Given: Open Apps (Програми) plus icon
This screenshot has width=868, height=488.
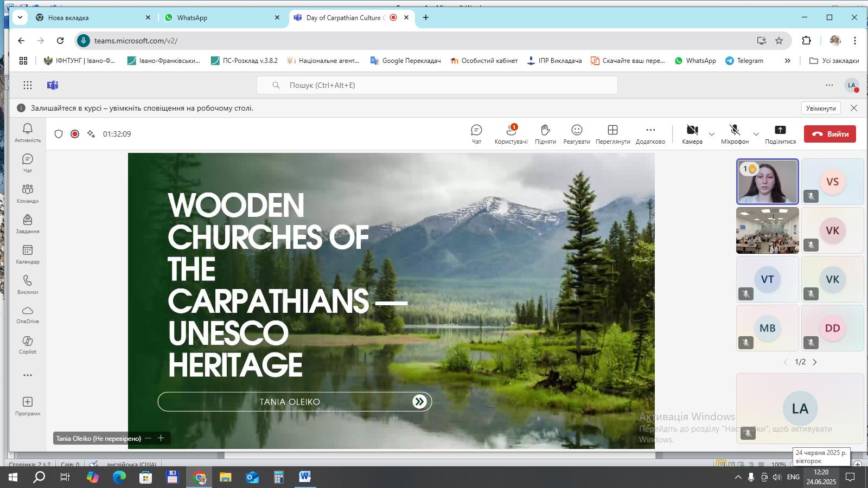Looking at the screenshot, I should (x=28, y=406).
